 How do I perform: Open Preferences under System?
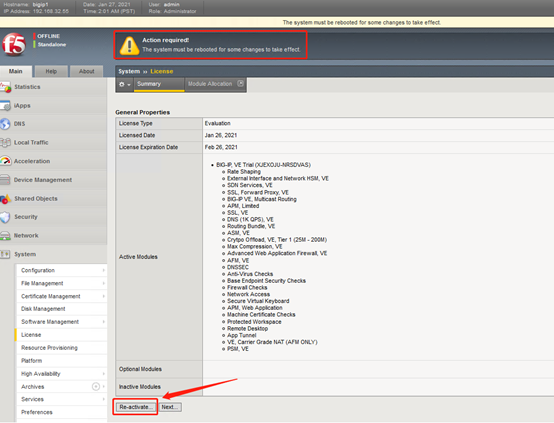(x=61, y=412)
